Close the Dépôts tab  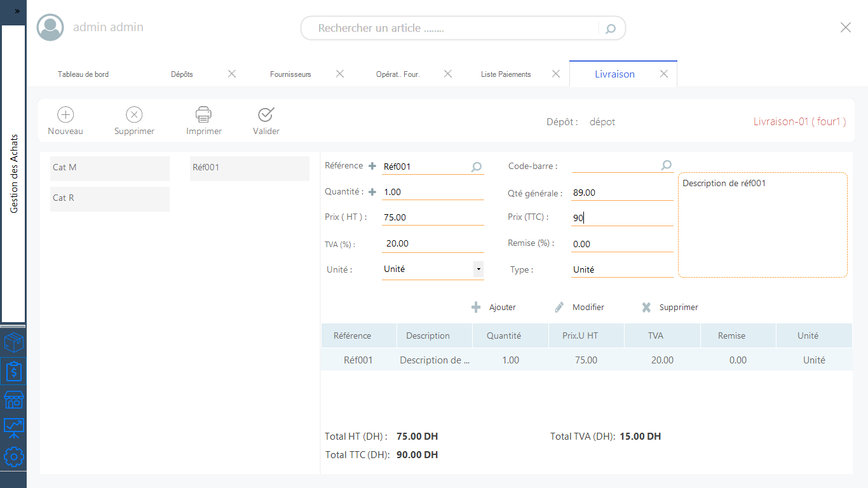(232, 74)
